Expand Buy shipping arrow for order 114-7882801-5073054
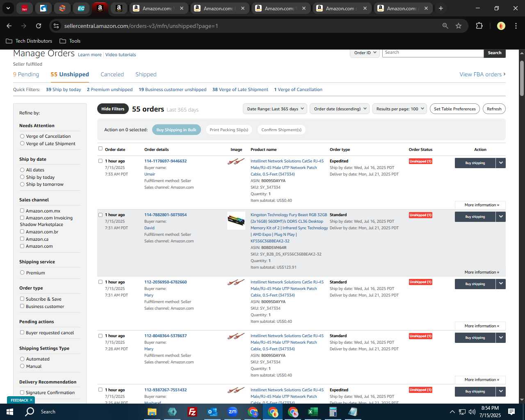The height and width of the screenshot is (420, 525). click(x=501, y=217)
